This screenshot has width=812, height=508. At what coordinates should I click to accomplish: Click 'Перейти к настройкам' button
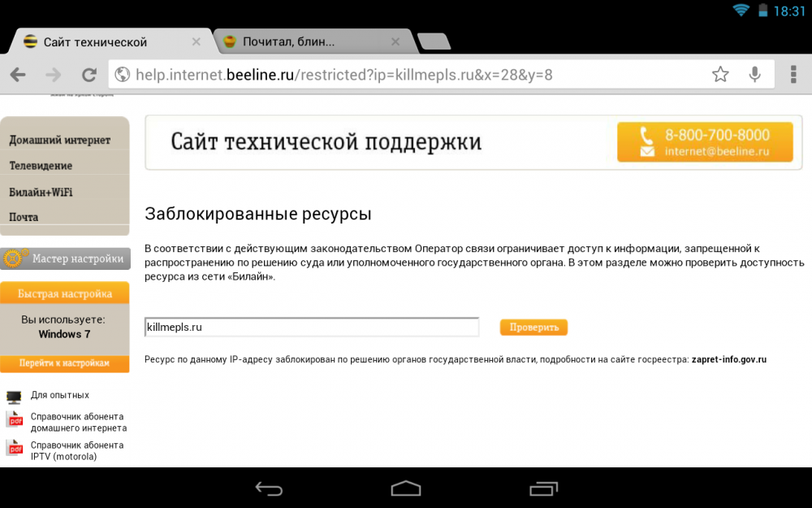pos(65,363)
